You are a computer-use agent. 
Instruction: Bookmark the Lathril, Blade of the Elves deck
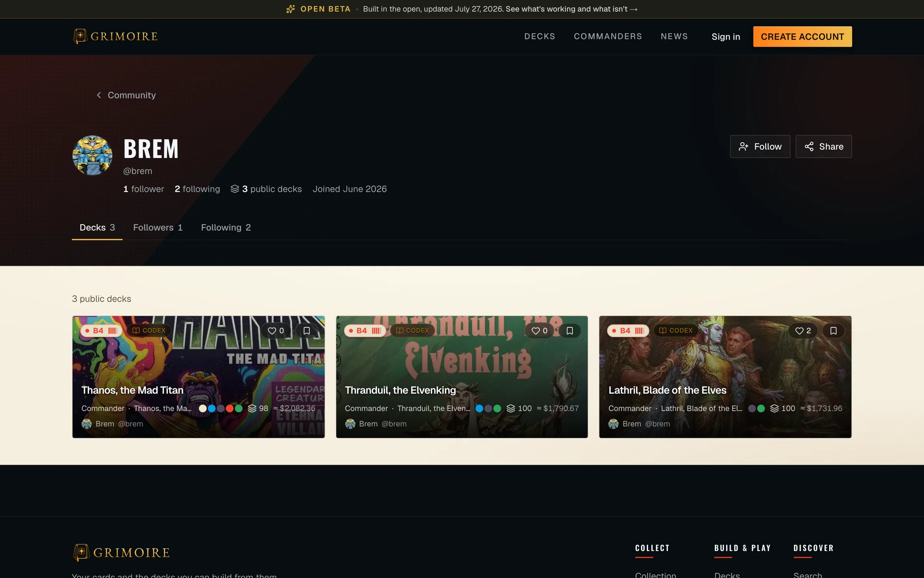834,331
